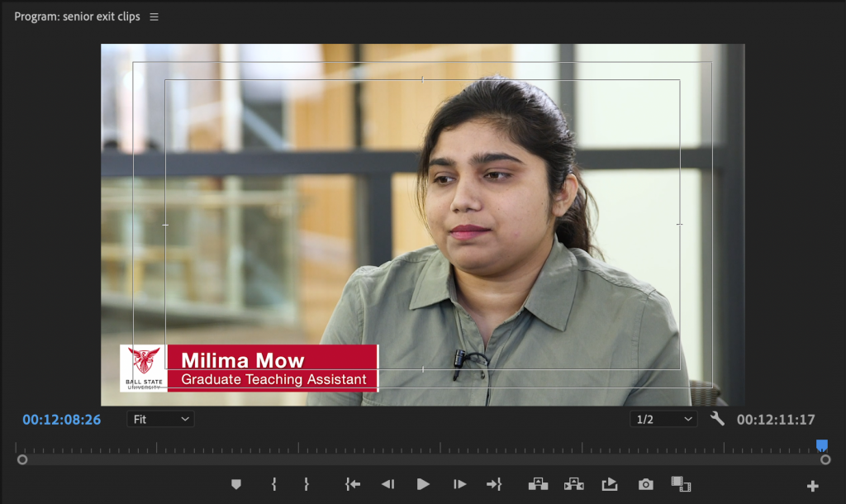Image resolution: width=846 pixels, height=504 pixels.
Task: Expand the 1/2 playback resolution dropdown
Action: [663, 419]
